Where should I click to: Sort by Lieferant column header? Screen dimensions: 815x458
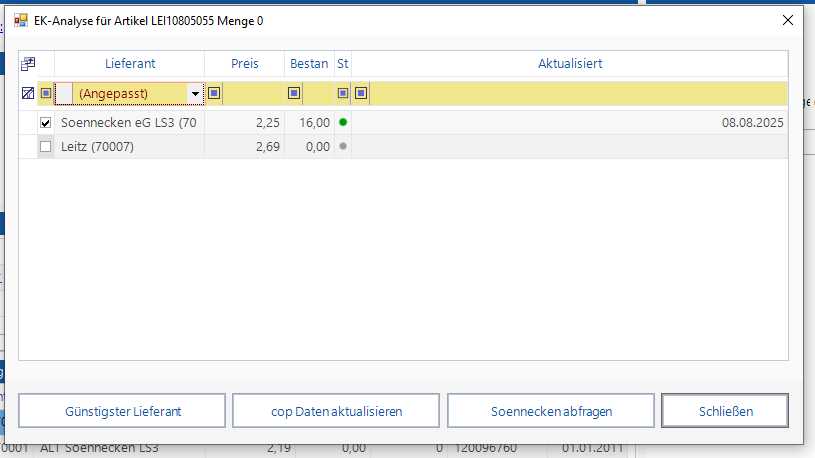(x=130, y=63)
